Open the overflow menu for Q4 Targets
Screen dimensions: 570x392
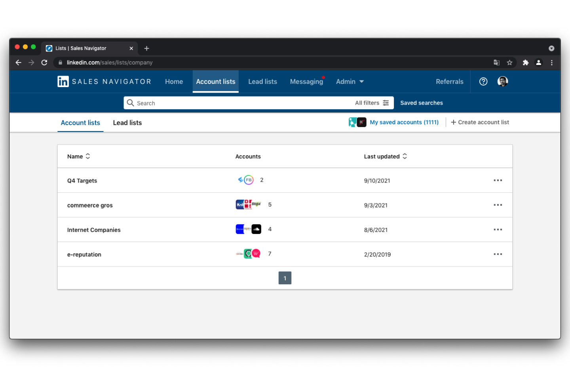click(498, 180)
